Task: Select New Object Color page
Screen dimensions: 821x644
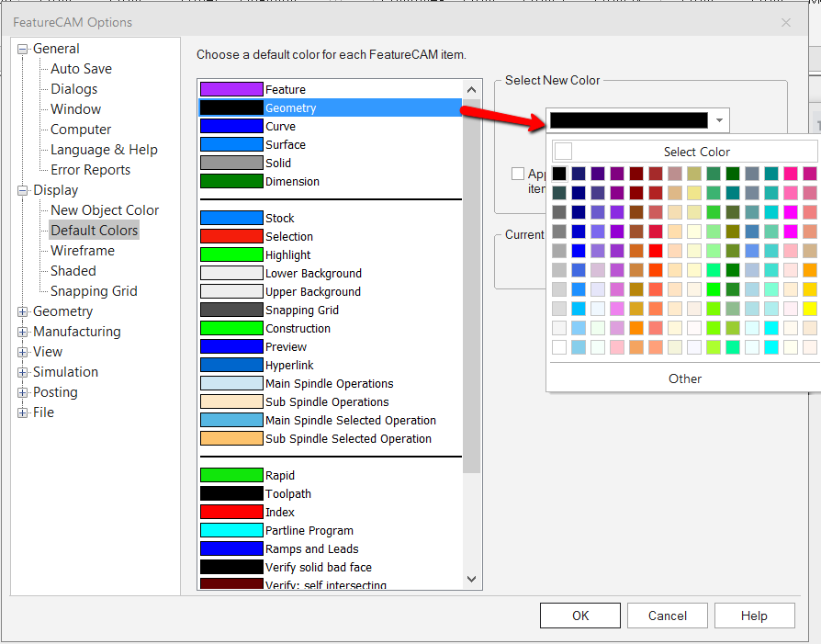Action: coord(105,210)
